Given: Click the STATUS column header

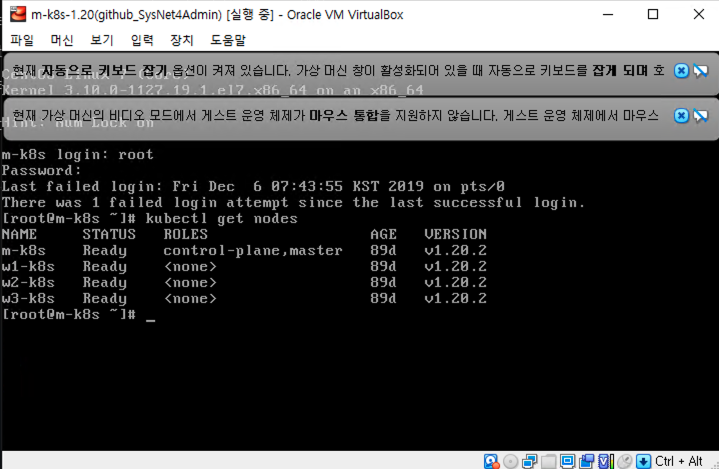Looking at the screenshot, I should (109, 235).
